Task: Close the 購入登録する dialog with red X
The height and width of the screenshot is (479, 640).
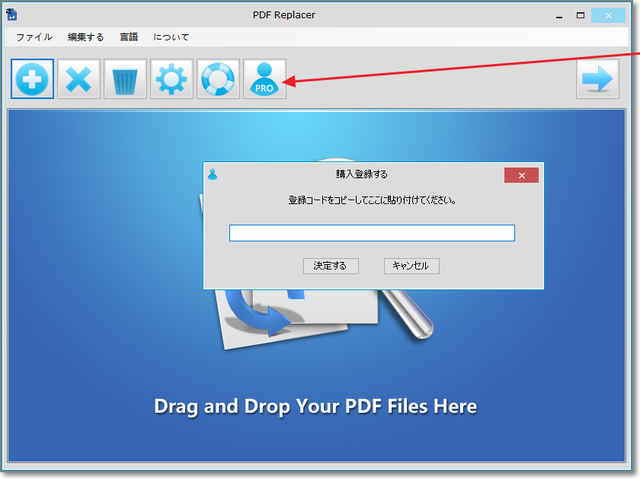Action: 521,175
